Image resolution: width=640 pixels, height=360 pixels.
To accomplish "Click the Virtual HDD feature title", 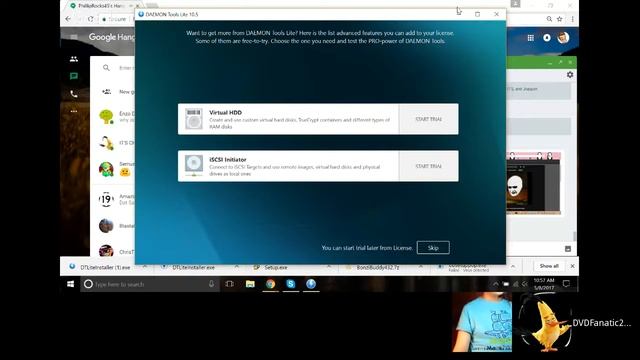I will (x=225, y=112).
